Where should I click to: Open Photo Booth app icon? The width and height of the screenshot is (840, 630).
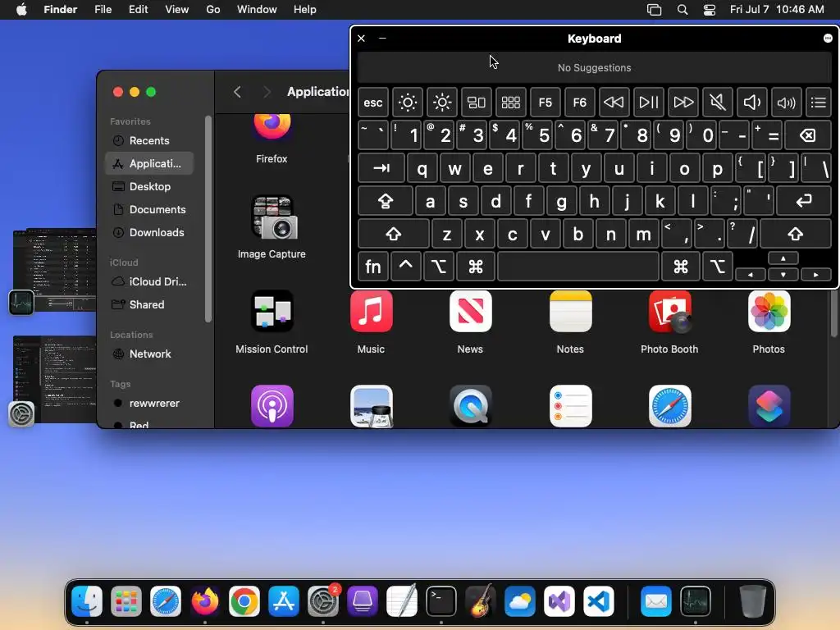669,311
